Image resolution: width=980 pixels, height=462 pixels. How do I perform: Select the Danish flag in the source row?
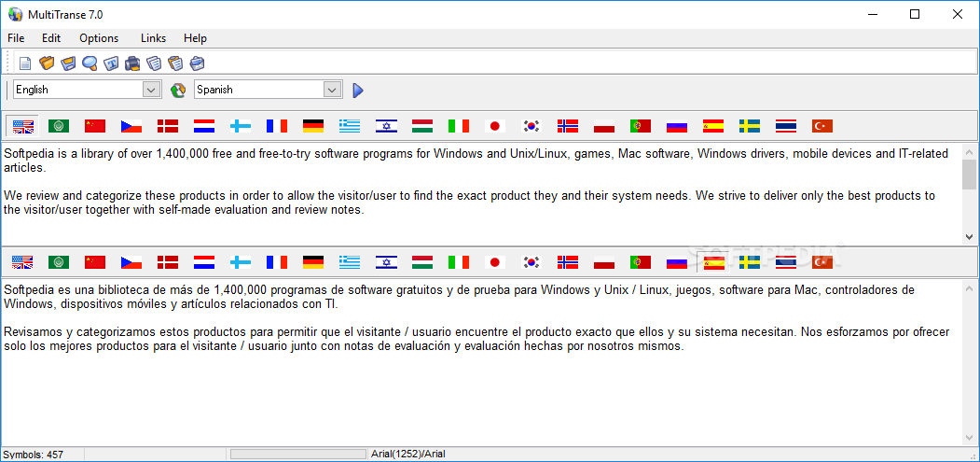[168, 126]
